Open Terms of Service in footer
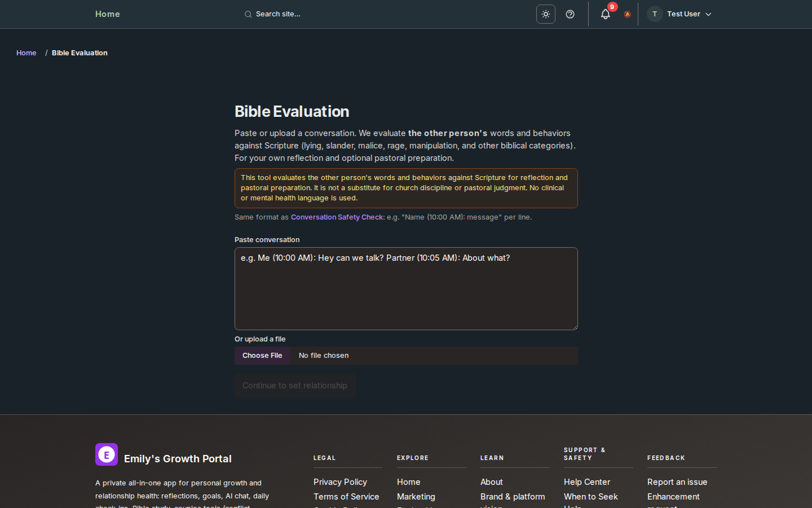 coord(346,497)
